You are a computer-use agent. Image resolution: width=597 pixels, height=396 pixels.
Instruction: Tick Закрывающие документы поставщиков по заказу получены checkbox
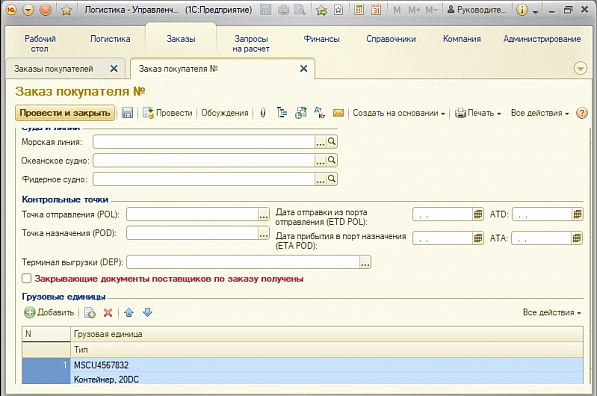(27, 279)
